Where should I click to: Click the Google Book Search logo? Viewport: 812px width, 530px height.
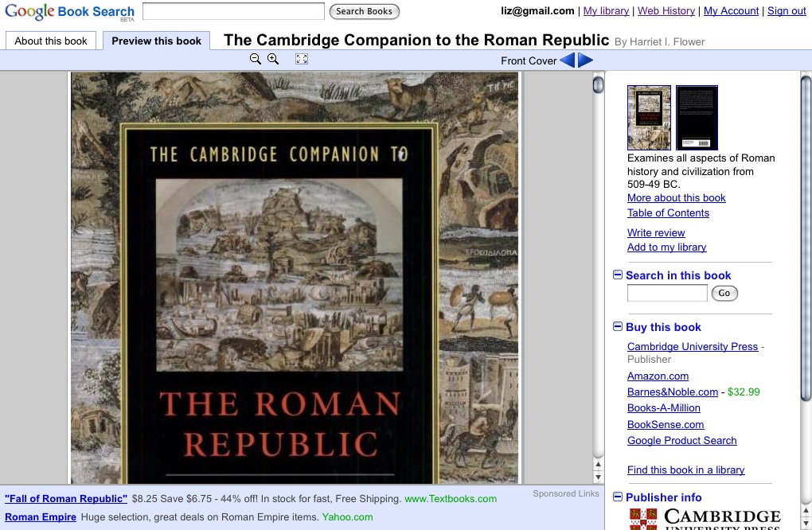coord(69,12)
